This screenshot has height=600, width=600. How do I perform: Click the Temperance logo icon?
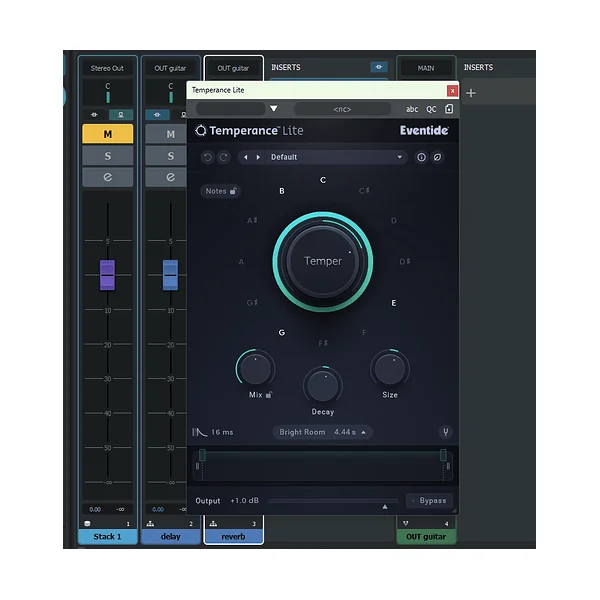201,130
